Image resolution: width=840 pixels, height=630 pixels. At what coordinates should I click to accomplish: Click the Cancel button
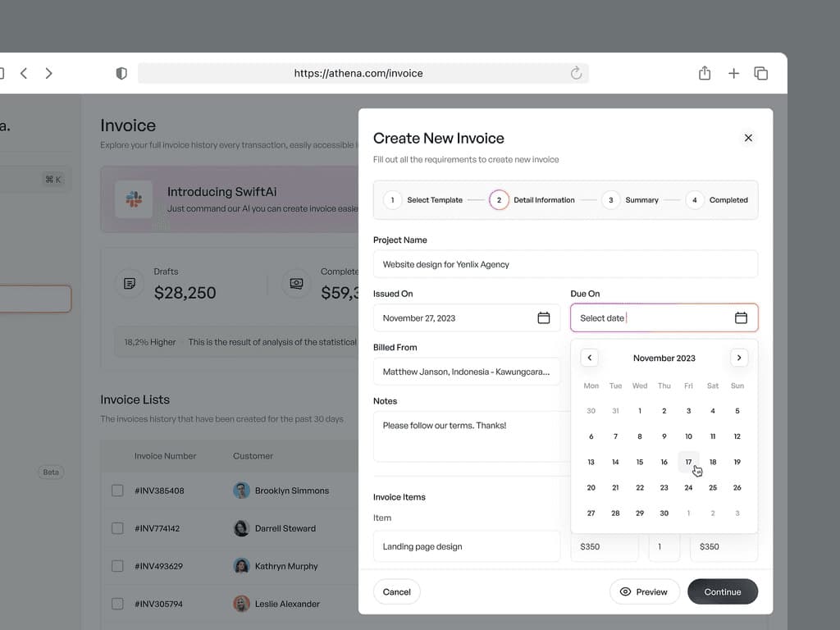click(x=396, y=591)
